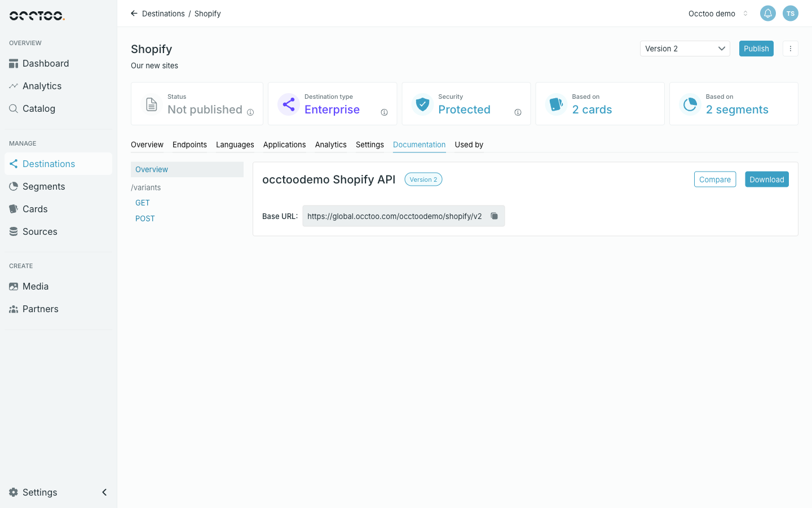Open the Catalog page
812x508 pixels.
[x=58, y=109]
